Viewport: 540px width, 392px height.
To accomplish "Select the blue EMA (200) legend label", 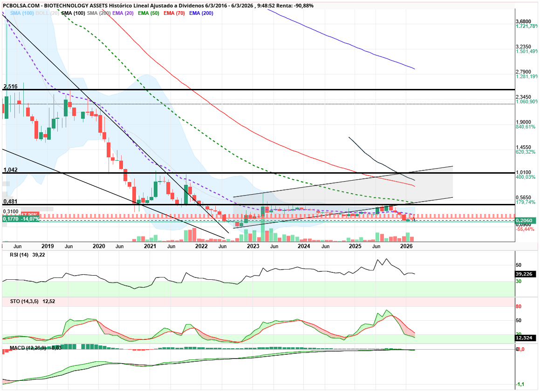I will pos(201,14).
